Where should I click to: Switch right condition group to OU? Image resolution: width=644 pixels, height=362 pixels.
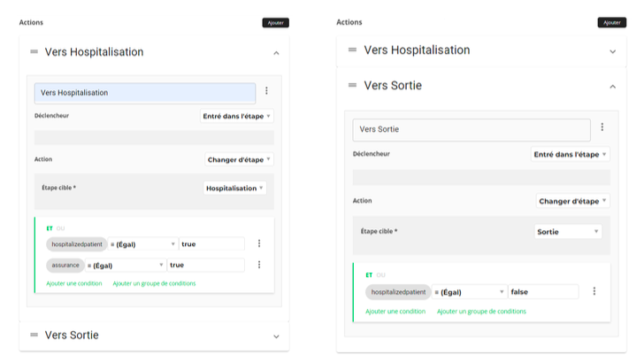pos(379,275)
